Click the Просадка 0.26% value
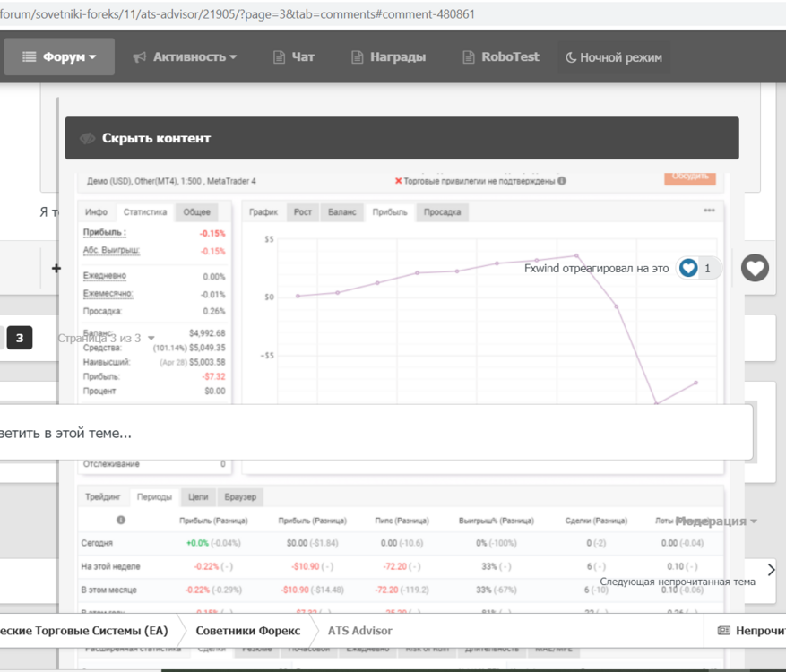Viewport: 786px width, 672px height. [214, 311]
